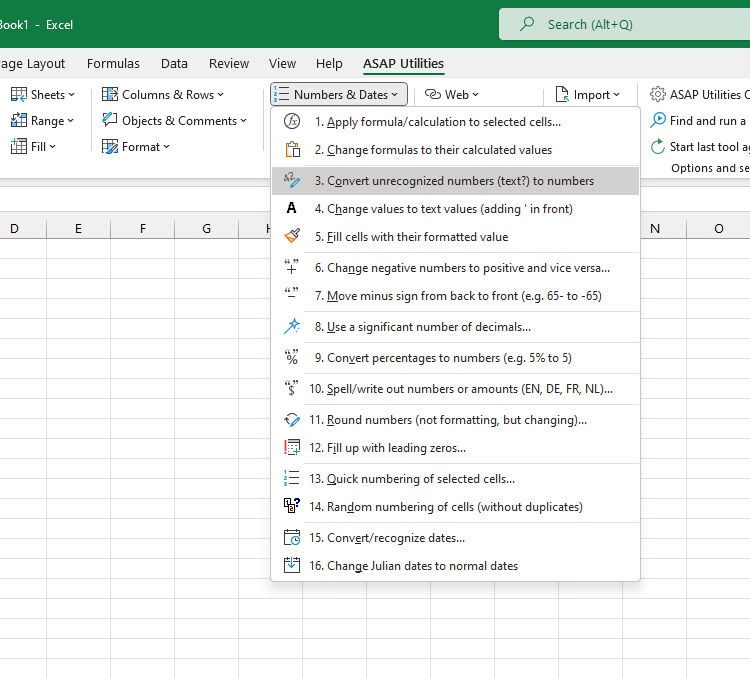Click the Fill grid icon in the ribbon
Viewport: 750px width, 678px height.
(x=19, y=146)
